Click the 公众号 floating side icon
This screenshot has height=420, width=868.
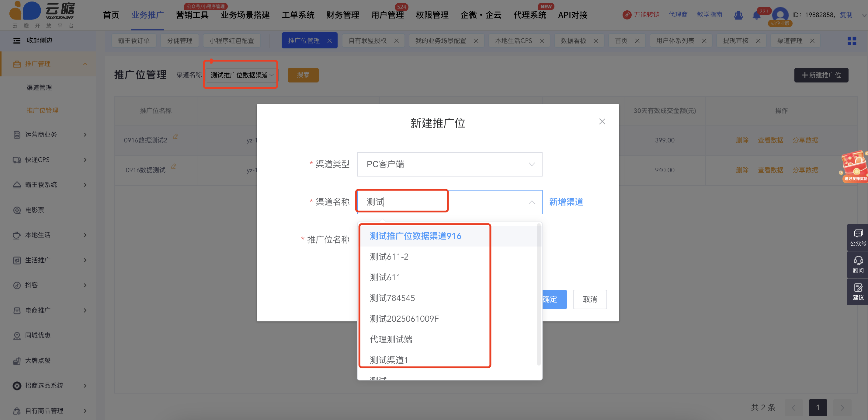(x=858, y=237)
